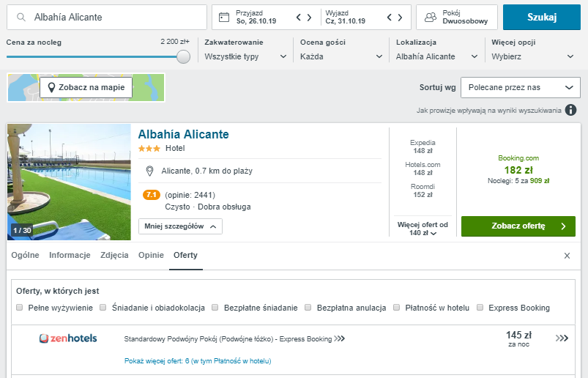Viewport: 588px width, 378px height.
Task: Open Pokaż więcej ofert link
Action: click(x=198, y=361)
